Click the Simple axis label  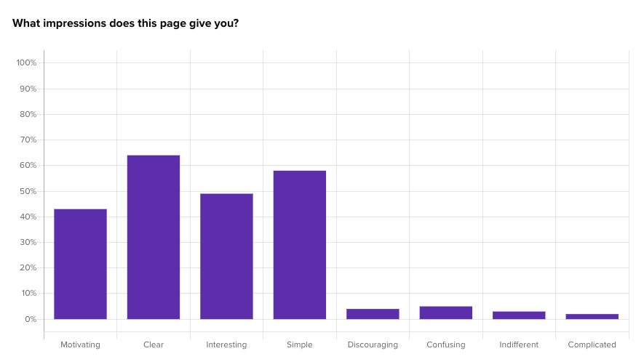pos(300,344)
